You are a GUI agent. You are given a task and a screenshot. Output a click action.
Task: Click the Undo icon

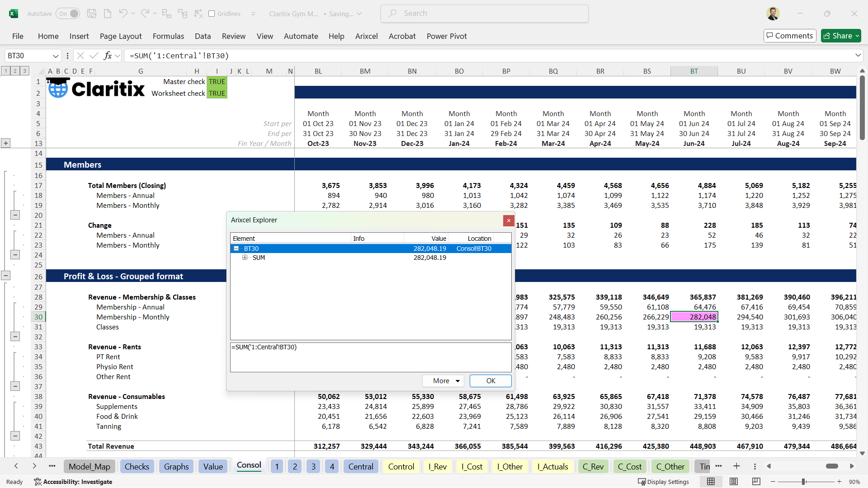tap(123, 14)
